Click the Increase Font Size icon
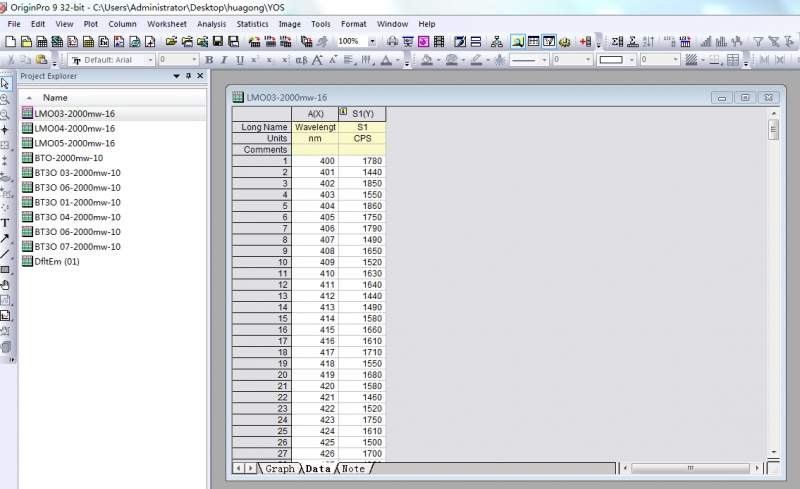800x489 pixels. (x=317, y=60)
